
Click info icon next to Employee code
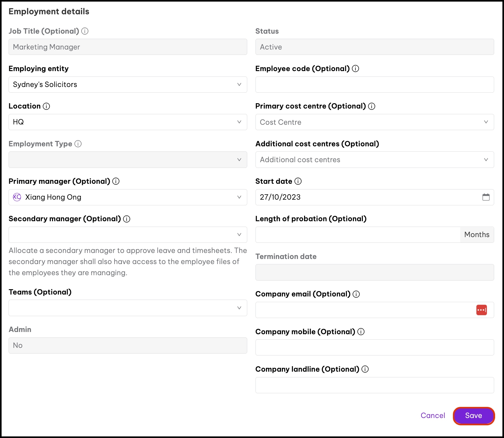[x=355, y=69]
